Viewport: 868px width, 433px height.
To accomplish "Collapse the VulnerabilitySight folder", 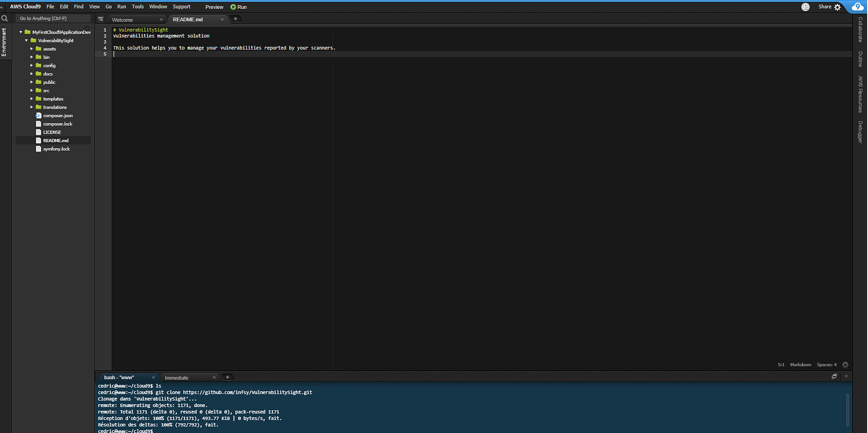I will point(26,41).
